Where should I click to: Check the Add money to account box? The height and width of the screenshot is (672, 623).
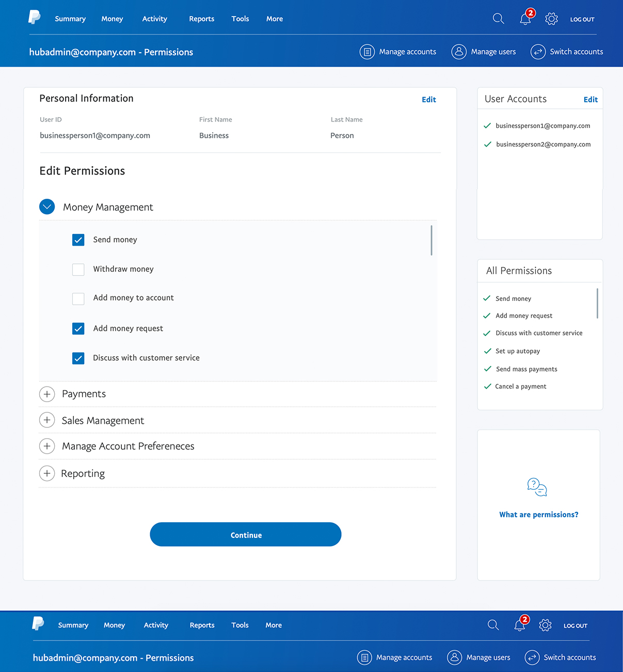pos(78,298)
